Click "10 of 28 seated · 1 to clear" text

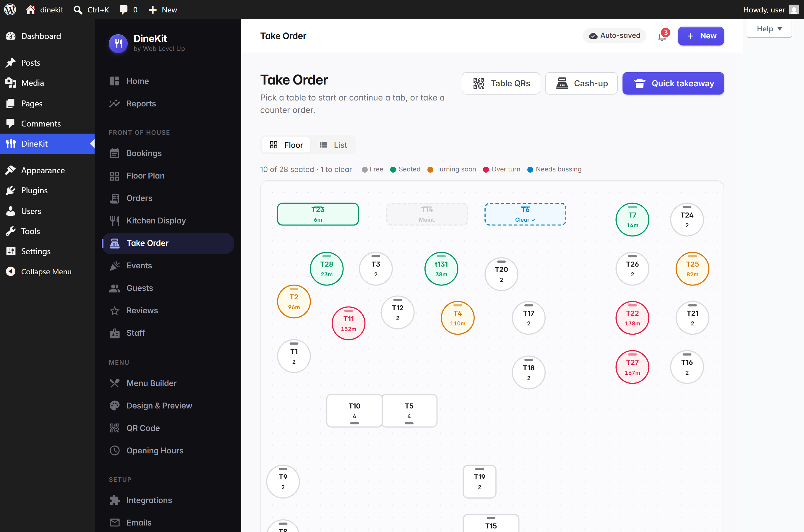306,169
